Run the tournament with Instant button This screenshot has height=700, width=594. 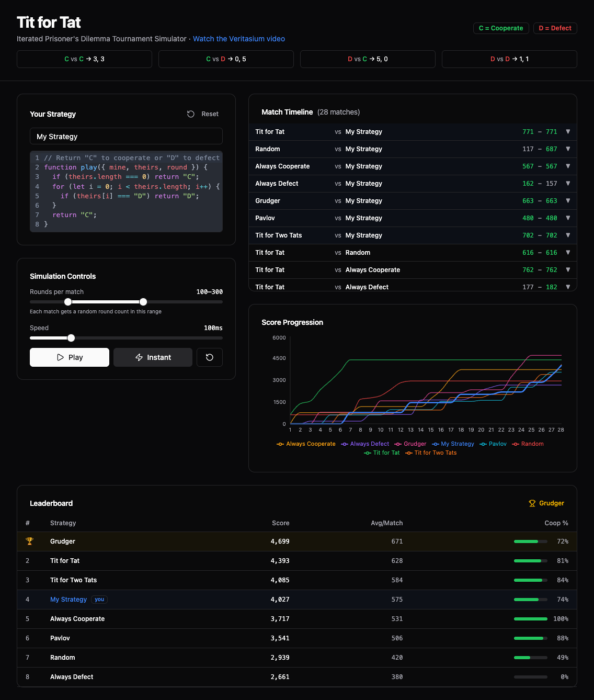tap(153, 357)
